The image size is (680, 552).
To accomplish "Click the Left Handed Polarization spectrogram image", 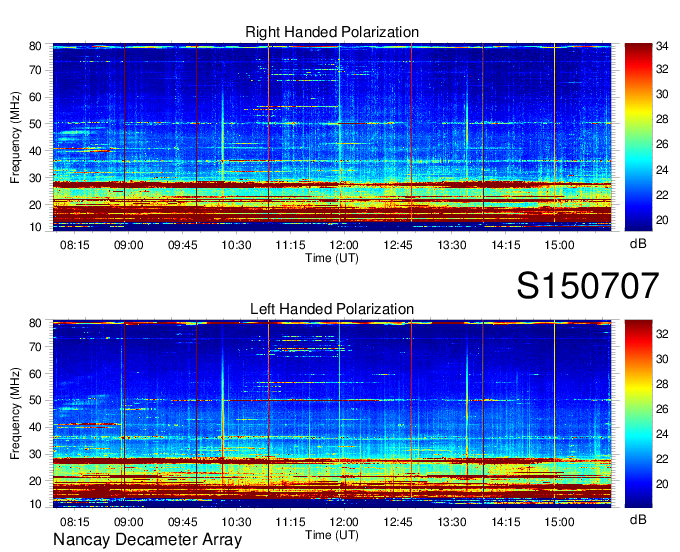I will pyautogui.click(x=332, y=414).
